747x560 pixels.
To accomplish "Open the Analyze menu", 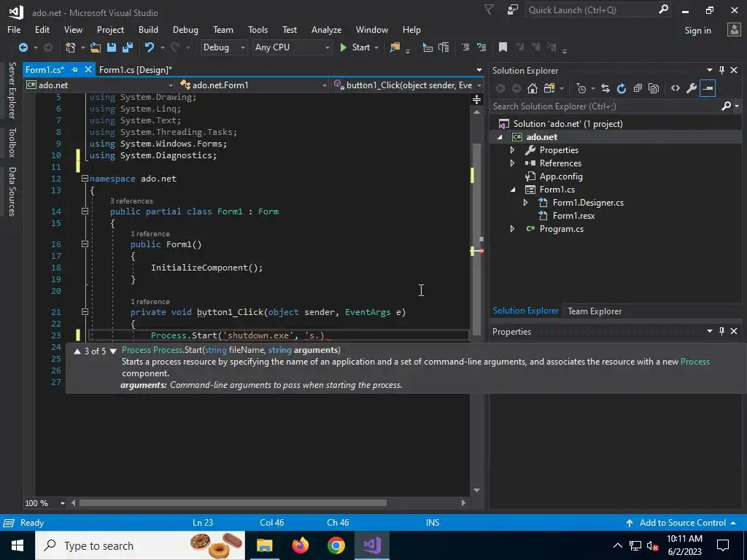I will click(x=326, y=29).
